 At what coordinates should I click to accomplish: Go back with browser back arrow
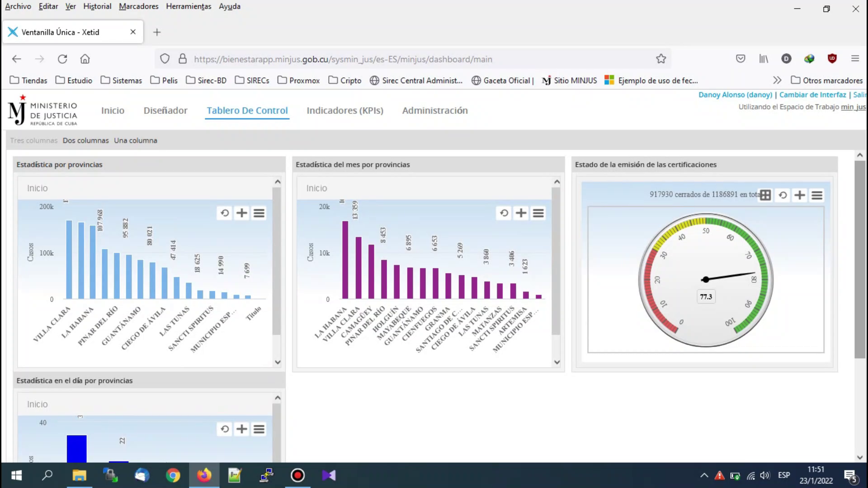click(17, 59)
